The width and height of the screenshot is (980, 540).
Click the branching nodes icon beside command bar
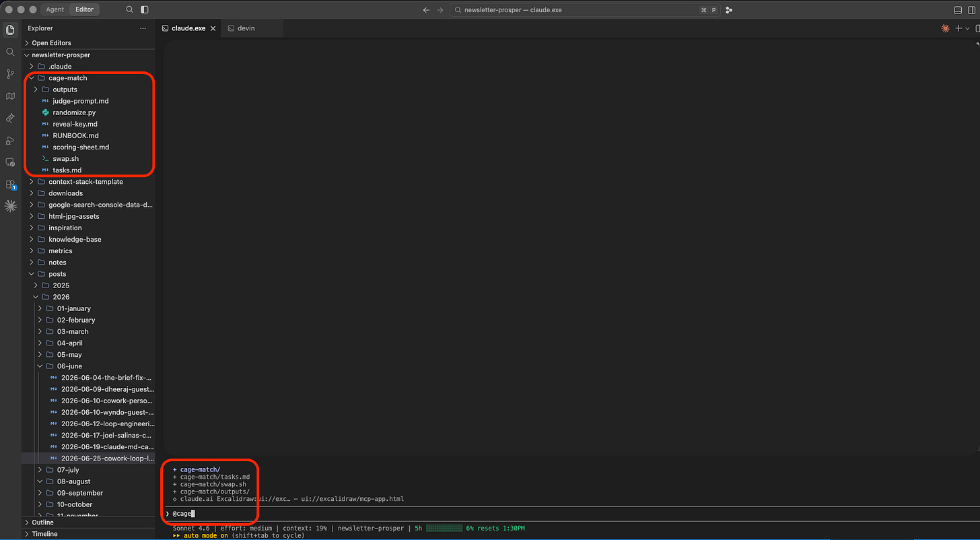729,10
